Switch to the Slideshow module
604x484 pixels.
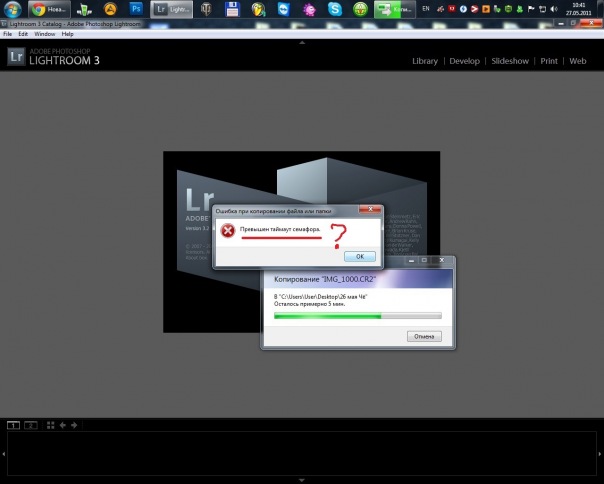pyautogui.click(x=510, y=61)
